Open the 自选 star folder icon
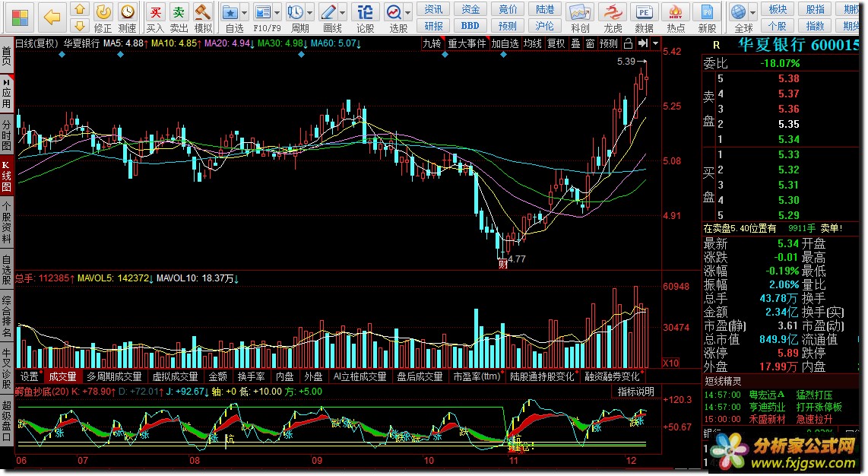 (230, 11)
